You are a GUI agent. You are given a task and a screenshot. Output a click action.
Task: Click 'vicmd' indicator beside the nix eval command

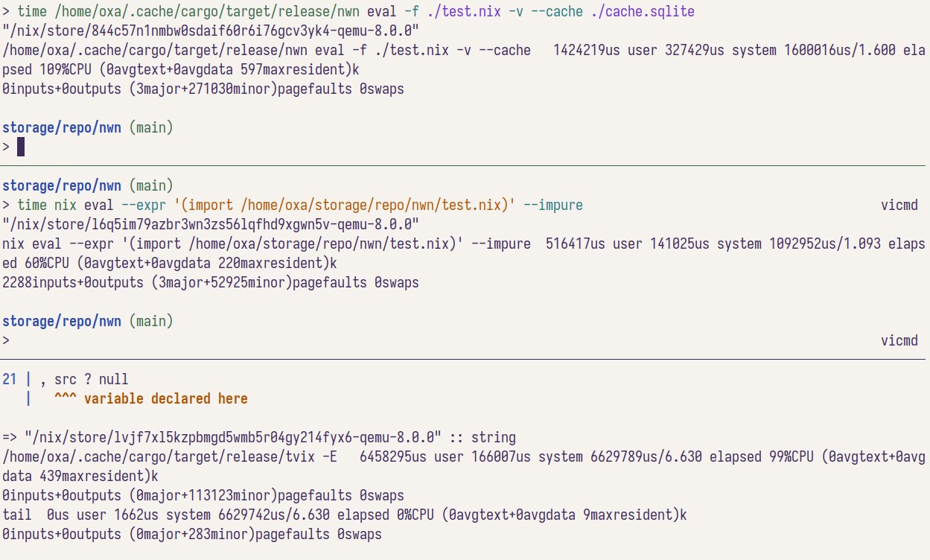click(x=899, y=205)
